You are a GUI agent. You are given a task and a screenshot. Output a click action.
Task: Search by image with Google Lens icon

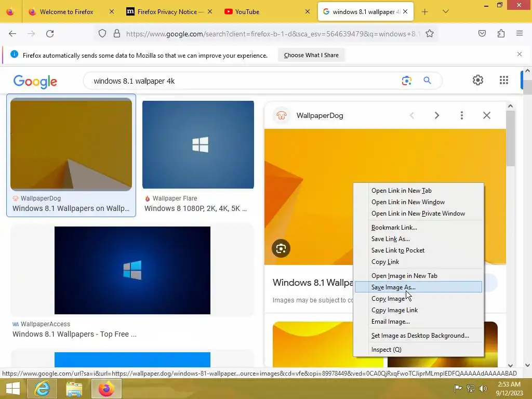406,81
